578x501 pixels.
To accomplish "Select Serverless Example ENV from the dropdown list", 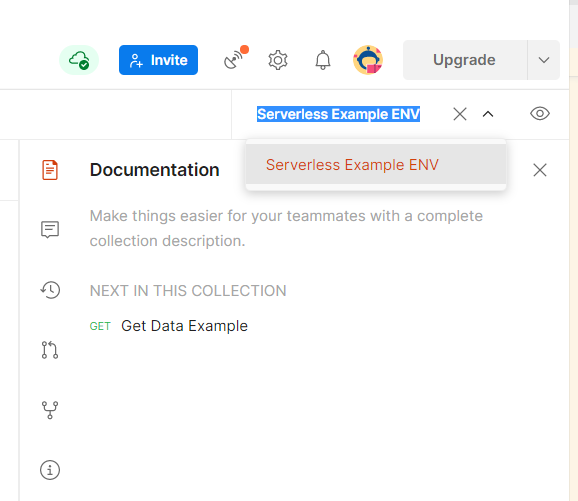I will pos(376,164).
